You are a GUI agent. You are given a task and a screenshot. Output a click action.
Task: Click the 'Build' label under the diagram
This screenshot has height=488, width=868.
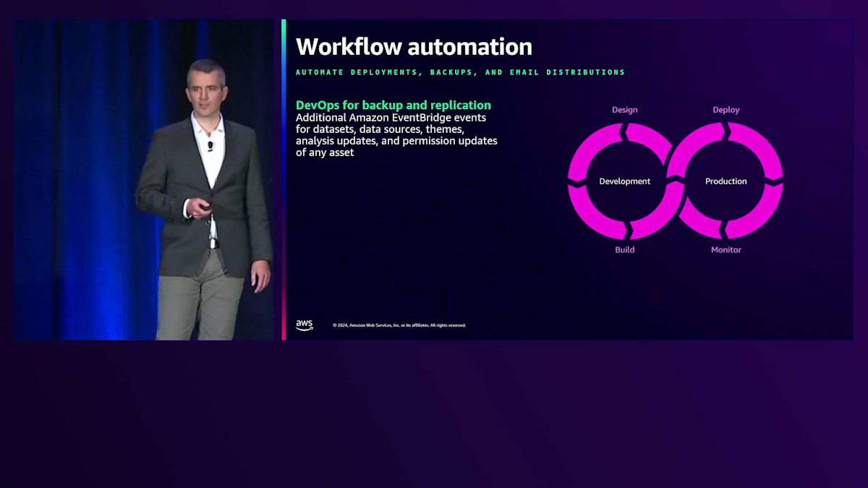[x=625, y=249]
